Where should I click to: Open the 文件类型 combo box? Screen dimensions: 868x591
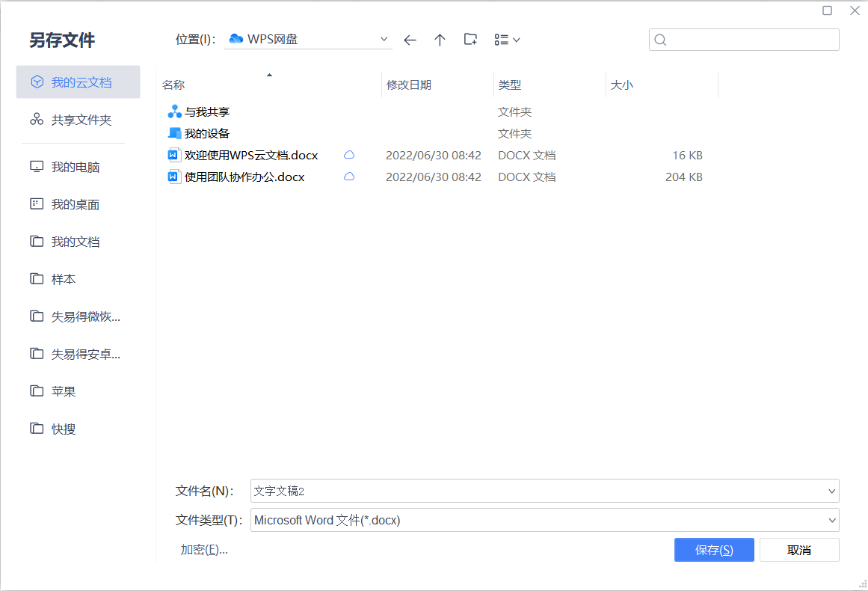545,520
